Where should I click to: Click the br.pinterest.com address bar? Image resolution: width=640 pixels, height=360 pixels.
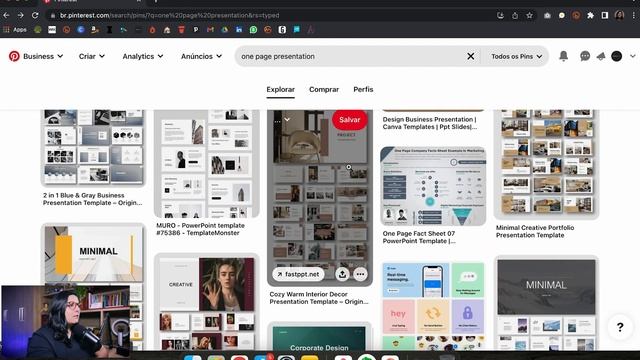269,16
